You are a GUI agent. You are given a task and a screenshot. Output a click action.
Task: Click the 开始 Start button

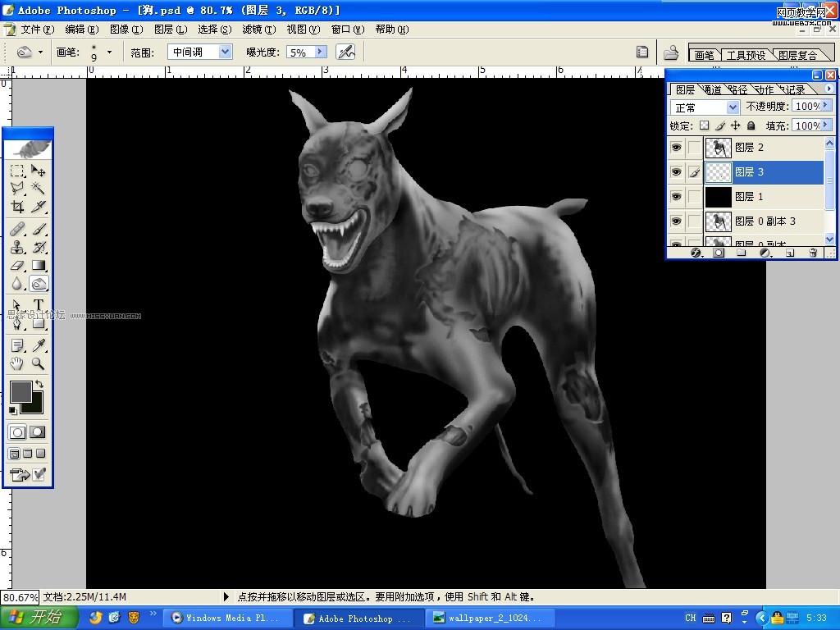39,617
